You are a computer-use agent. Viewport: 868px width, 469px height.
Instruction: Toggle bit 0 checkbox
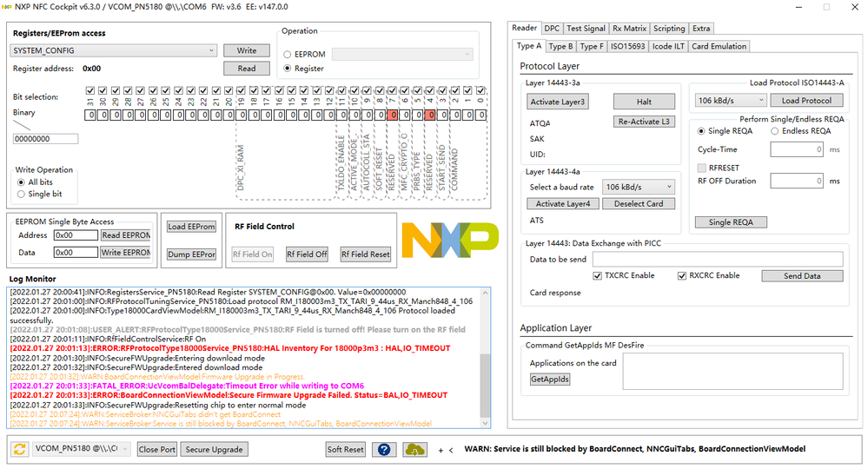pyautogui.click(x=480, y=90)
